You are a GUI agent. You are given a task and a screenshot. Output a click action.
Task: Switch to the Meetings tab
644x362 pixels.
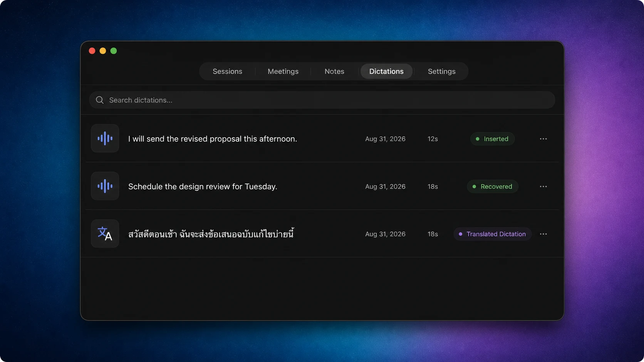pos(283,72)
